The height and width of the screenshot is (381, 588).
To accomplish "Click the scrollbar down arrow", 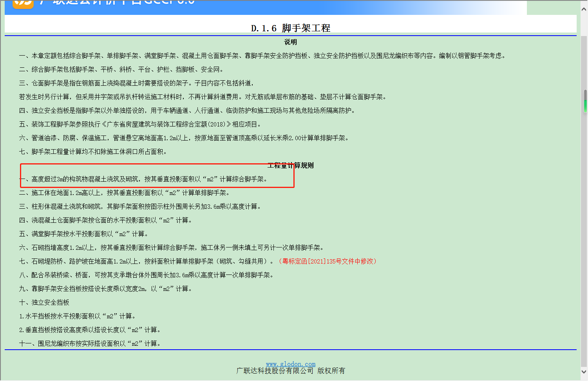I will (584, 372).
